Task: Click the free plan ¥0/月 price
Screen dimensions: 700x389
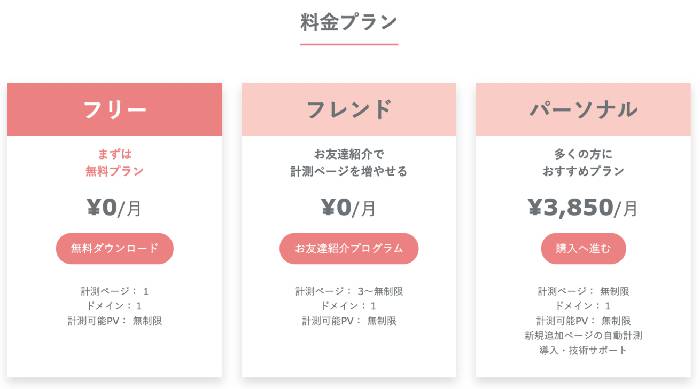Action: (114, 208)
